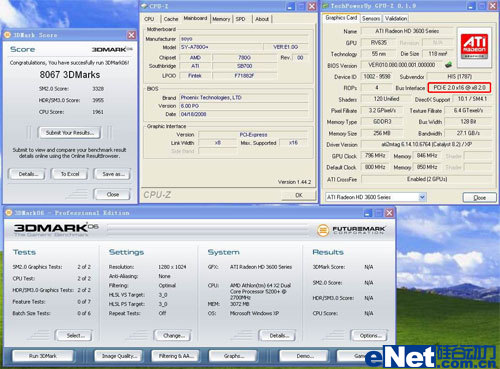Image resolution: width=500 pixels, height=369 pixels.
Task: Click OK in the CPU-Z window
Action: point(299,195)
